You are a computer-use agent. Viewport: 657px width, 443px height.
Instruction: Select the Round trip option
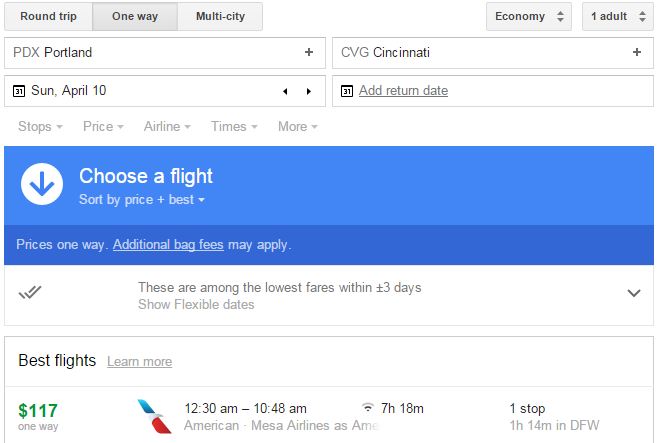(x=50, y=16)
